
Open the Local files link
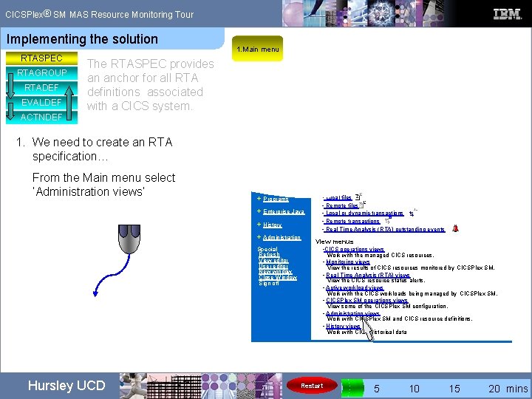(338, 197)
